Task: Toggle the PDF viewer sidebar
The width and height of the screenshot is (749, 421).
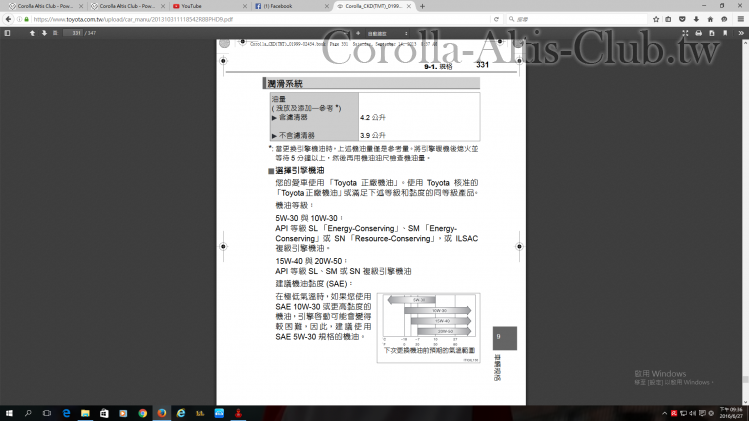Action: tap(7, 33)
